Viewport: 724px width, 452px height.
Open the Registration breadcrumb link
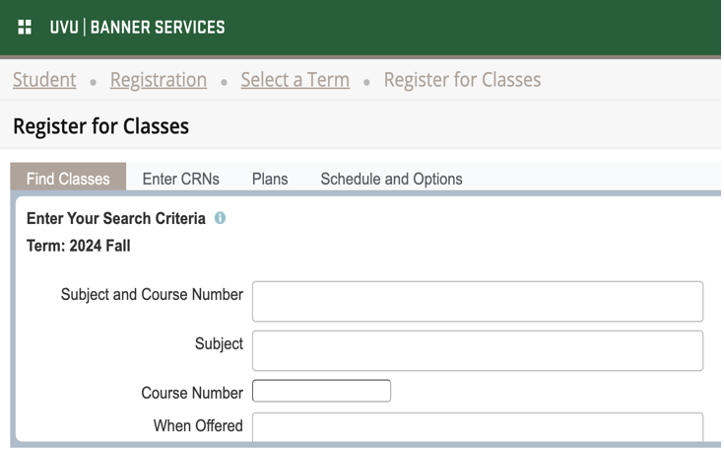(158, 80)
